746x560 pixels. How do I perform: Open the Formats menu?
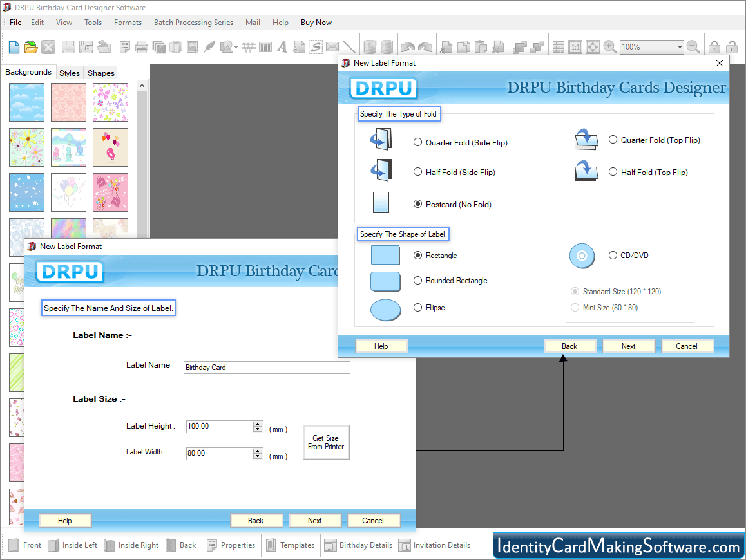point(128,23)
